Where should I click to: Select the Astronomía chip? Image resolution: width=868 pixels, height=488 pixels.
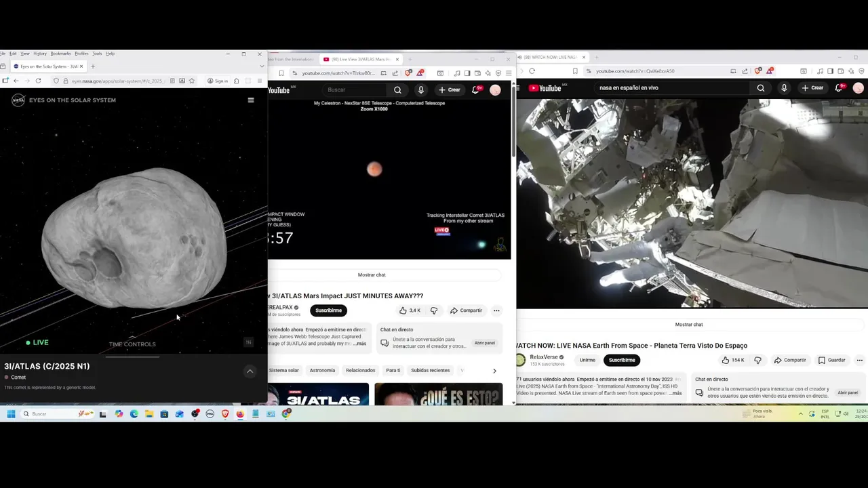point(322,370)
